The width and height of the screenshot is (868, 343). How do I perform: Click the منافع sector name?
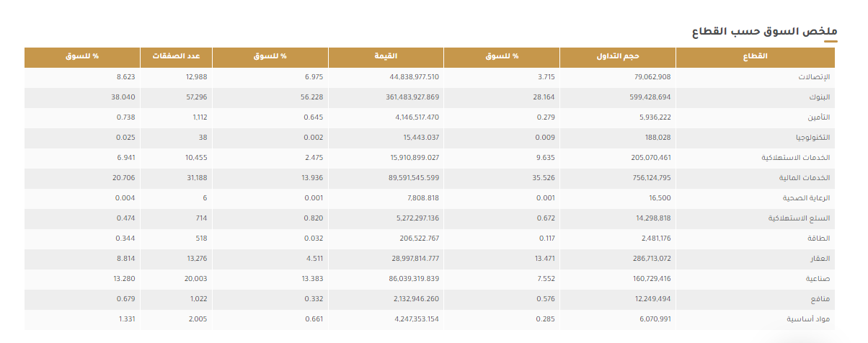tap(821, 298)
